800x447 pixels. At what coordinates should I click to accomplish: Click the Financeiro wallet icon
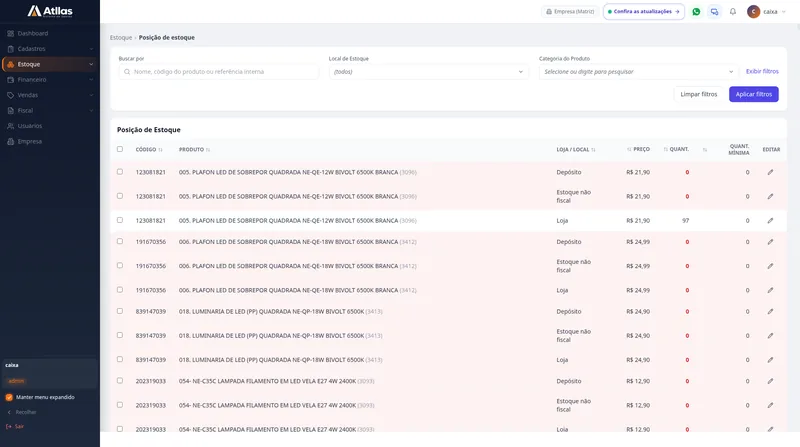tap(11, 80)
